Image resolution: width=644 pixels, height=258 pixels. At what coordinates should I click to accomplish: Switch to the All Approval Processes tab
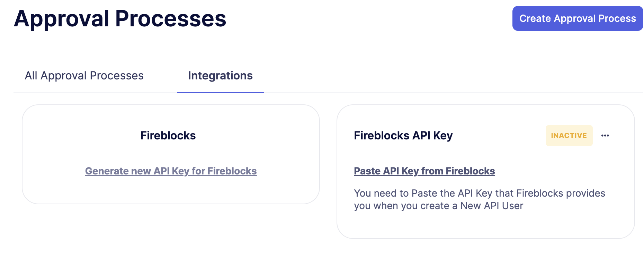coord(84,76)
